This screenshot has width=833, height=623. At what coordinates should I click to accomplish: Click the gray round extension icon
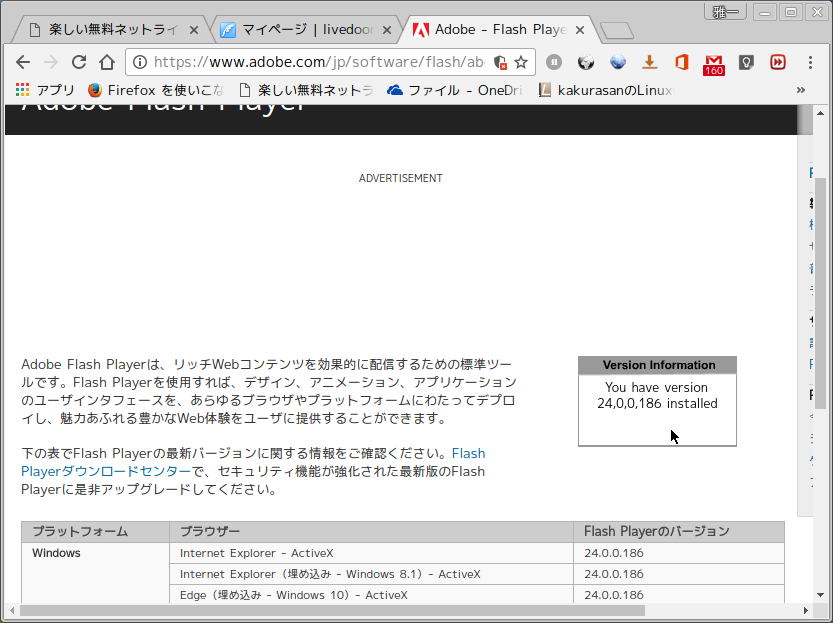click(x=554, y=62)
